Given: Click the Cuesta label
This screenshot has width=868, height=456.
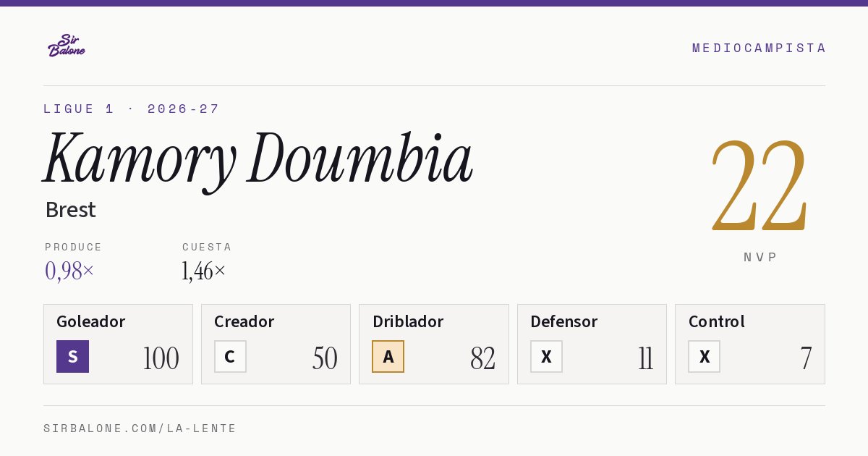Looking at the screenshot, I should pos(207,247).
